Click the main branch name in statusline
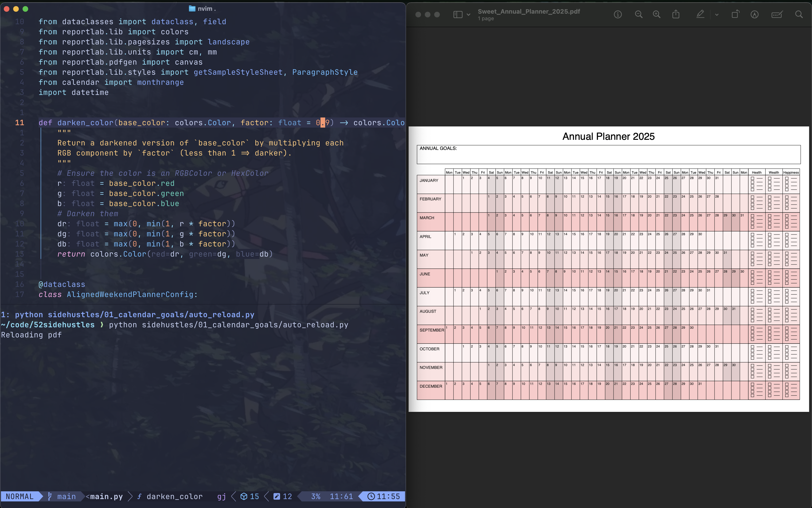 tap(66, 496)
